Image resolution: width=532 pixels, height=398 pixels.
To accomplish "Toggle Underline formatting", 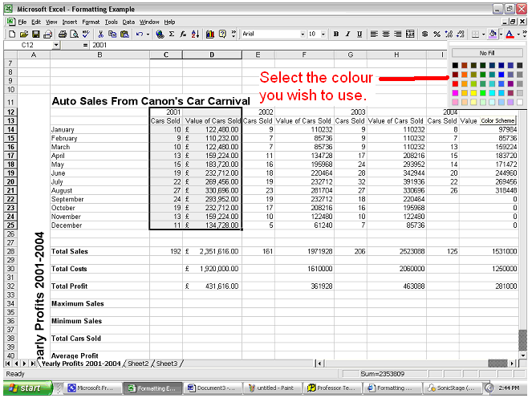I will pos(359,35).
